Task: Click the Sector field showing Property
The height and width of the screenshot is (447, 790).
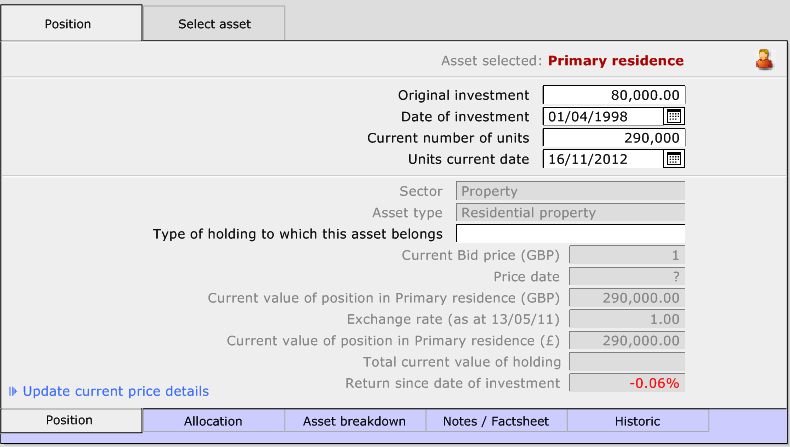Action: (x=570, y=191)
